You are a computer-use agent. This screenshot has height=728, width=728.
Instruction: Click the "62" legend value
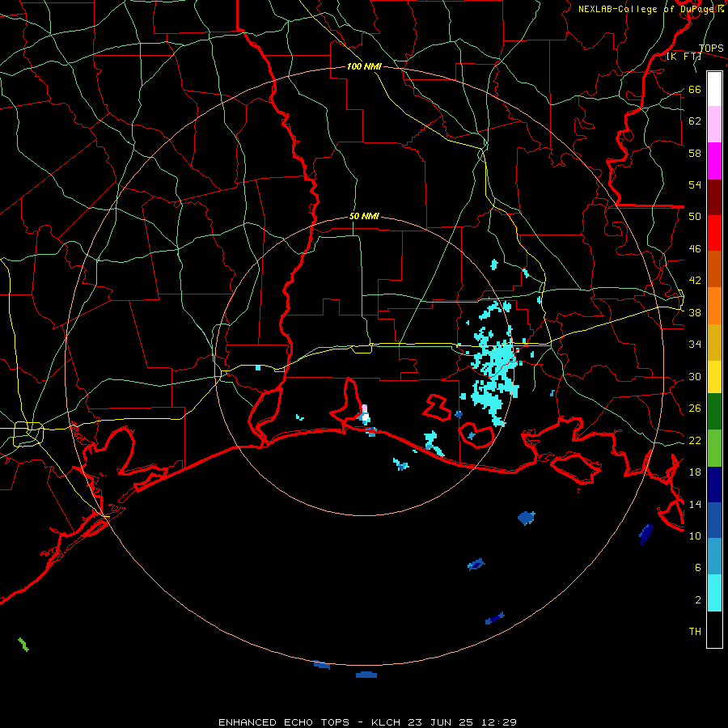click(x=695, y=121)
